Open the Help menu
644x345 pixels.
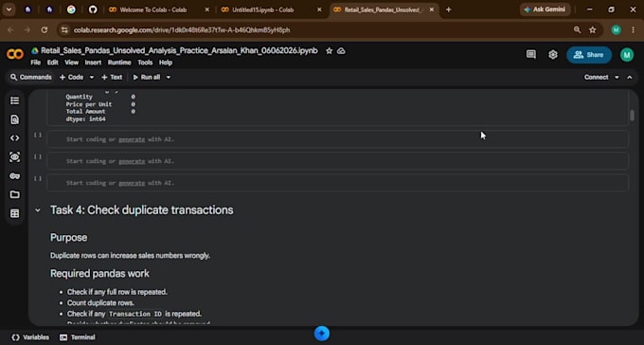coord(166,63)
